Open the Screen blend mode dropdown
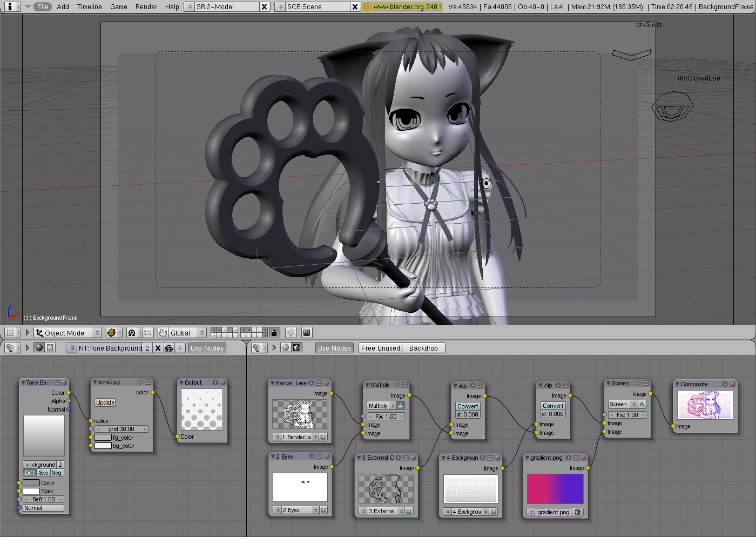The height and width of the screenshot is (537, 756). pos(623,404)
